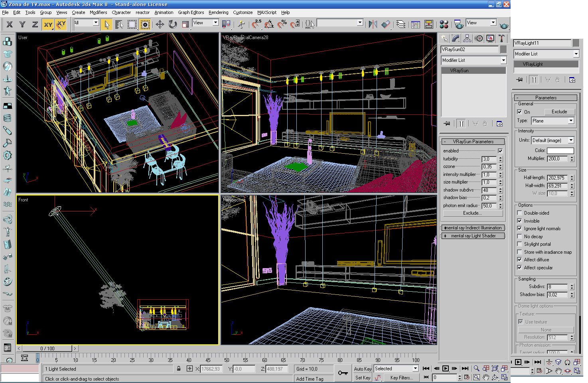Toggle Ignore light normals
This screenshot has width=588, height=383.
519,229
